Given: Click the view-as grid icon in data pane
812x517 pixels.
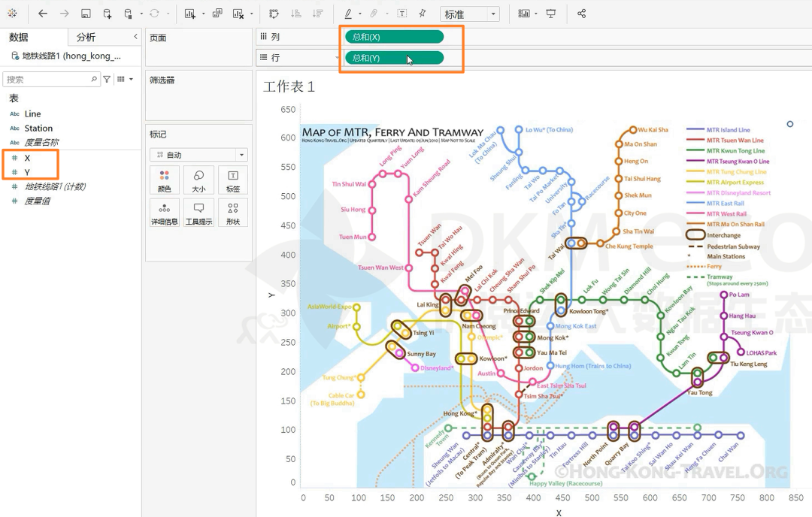Looking at the screenshot, I should (x=120, y=79).
